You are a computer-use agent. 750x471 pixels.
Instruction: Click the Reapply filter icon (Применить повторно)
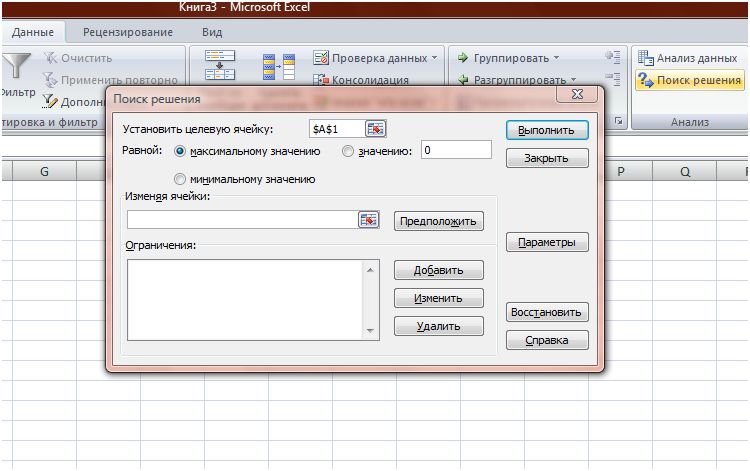tap(50, 79)
